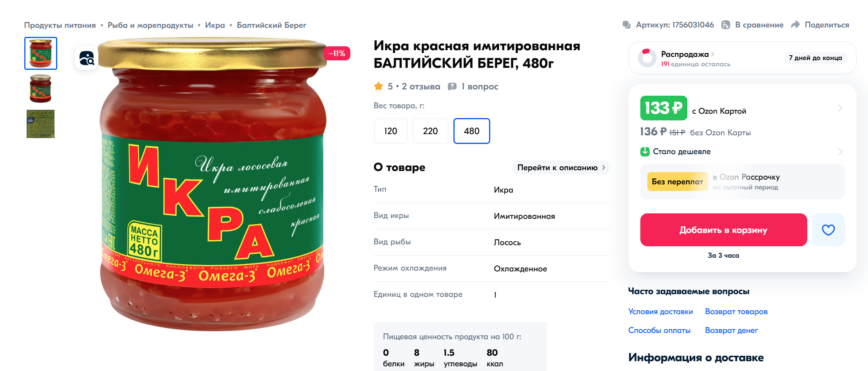
Task: Copy the article number via copy icon
Action: coord(627,25)
